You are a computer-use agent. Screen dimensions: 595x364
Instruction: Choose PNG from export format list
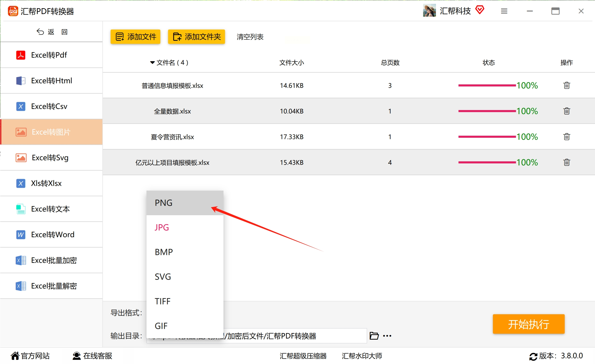pos(164,203)
